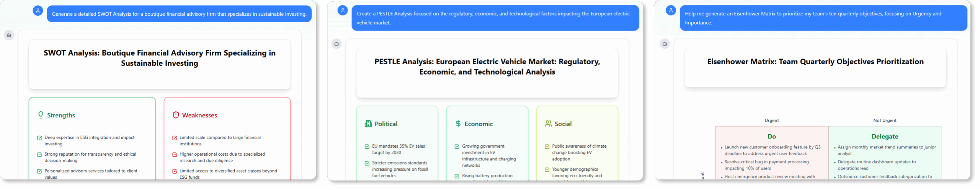Toggle the "Limited scale compared to large" checkbox
The image size is (980, 189).
coord(175,138)
